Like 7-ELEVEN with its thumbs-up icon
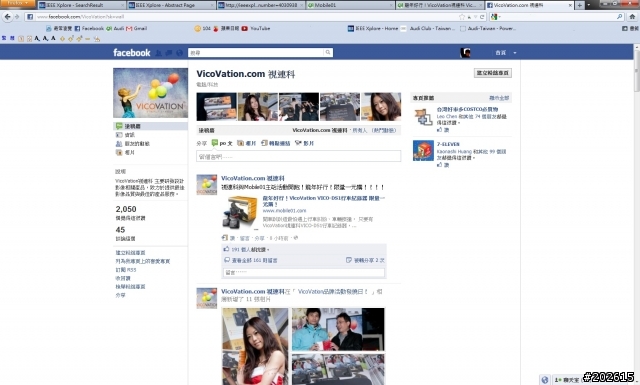 (x=440, y=165)
